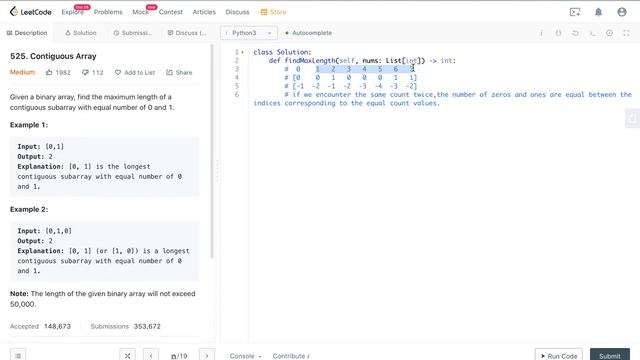
Task: Click the problem title '525. Contiguous Array'
Action: coord(53,56)
